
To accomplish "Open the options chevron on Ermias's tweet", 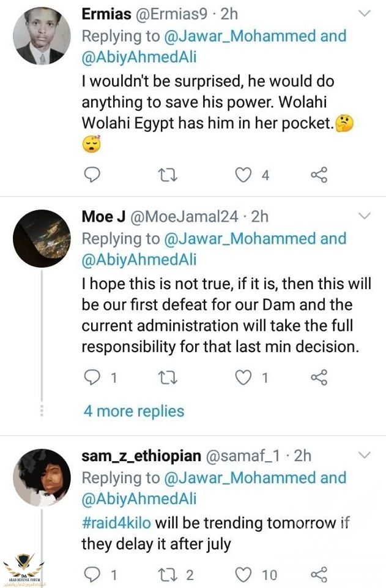I will 364,13.
